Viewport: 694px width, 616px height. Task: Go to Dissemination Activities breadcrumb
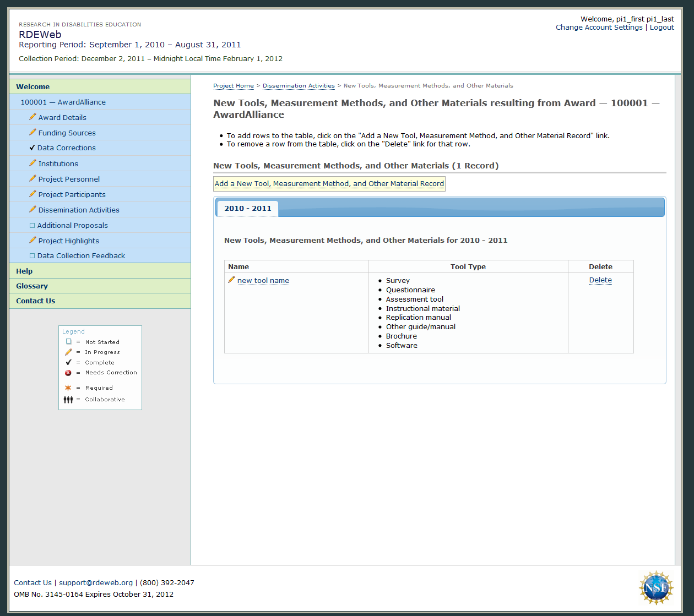tap(299, 86)
